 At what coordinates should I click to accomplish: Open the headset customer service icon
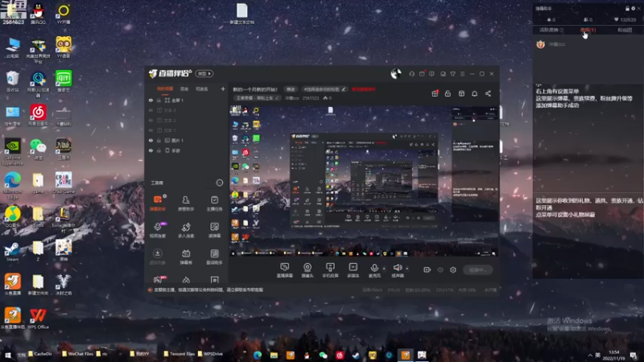pyautogui.click(x=411, y=74)
